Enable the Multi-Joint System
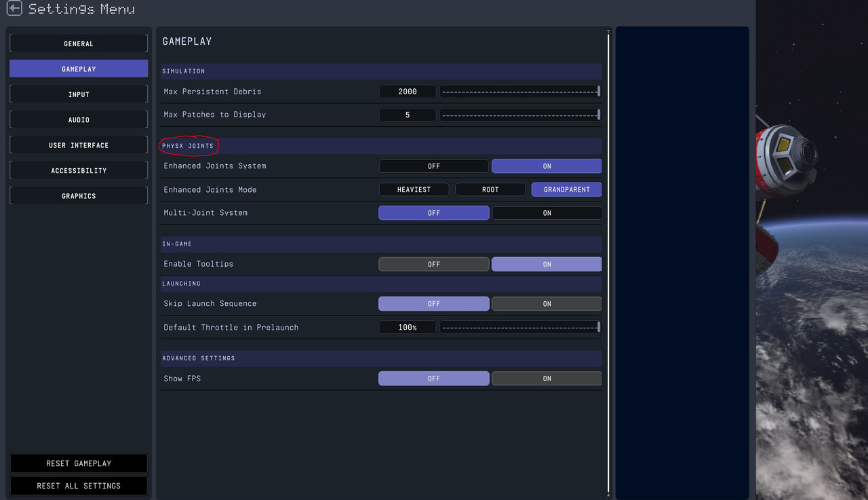The height and width of the screenshot is (500, 868). pos(546,212)
